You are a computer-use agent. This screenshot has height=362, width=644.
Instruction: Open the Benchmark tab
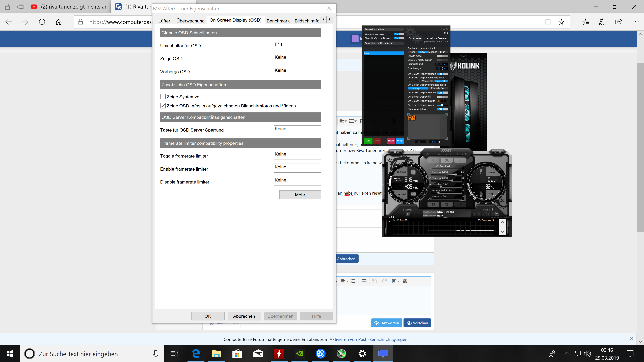pyautogui.click(x=278, y=21)
